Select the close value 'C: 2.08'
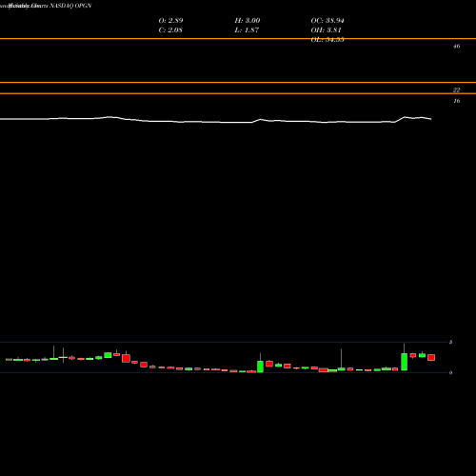Viewport: 476px width, 476px height. click(170, 30)
